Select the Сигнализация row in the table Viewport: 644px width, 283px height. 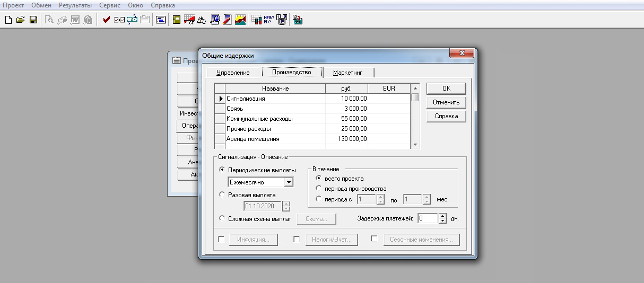click(312, 99)
